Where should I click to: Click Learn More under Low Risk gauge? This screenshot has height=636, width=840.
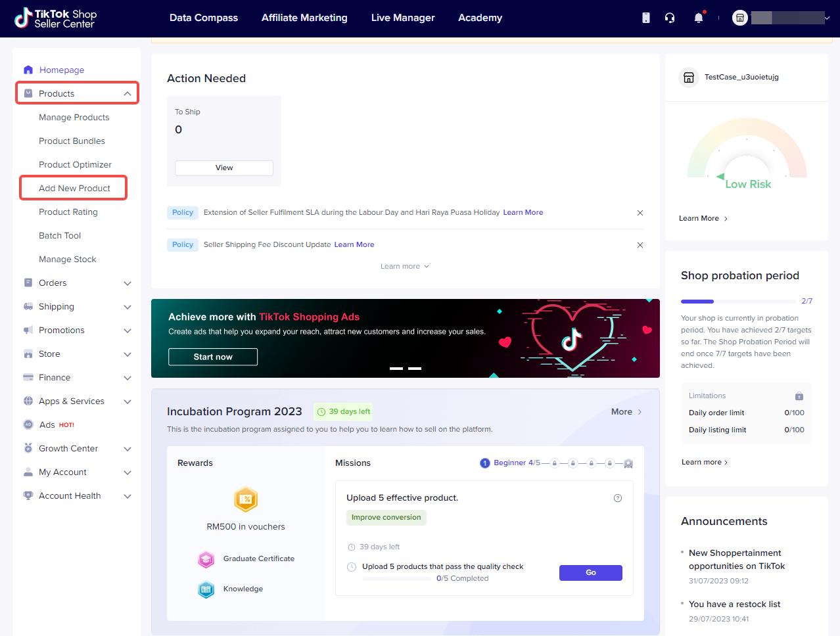(x=703, y=218)
